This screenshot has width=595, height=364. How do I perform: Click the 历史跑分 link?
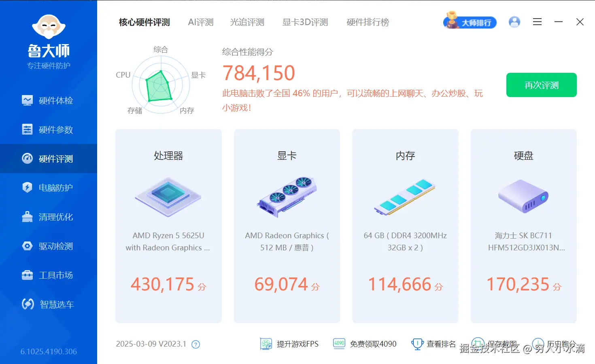[561, 344]
